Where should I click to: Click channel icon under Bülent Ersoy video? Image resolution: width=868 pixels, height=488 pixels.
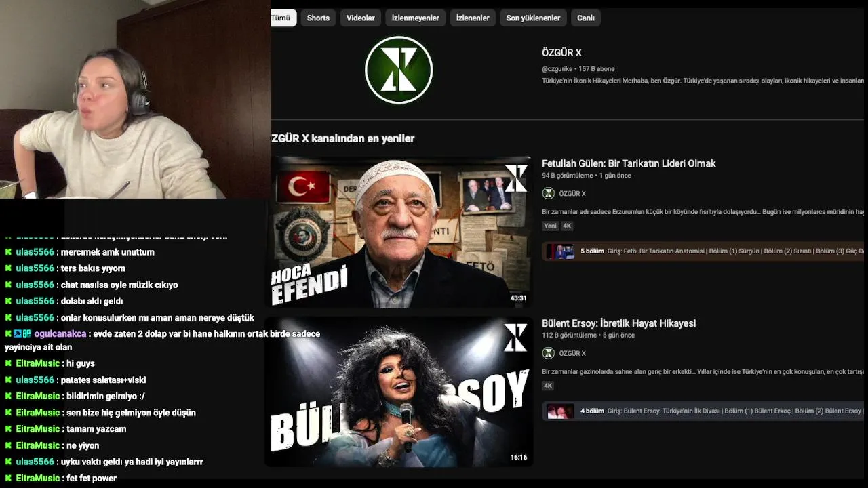[x=549, y=353]
